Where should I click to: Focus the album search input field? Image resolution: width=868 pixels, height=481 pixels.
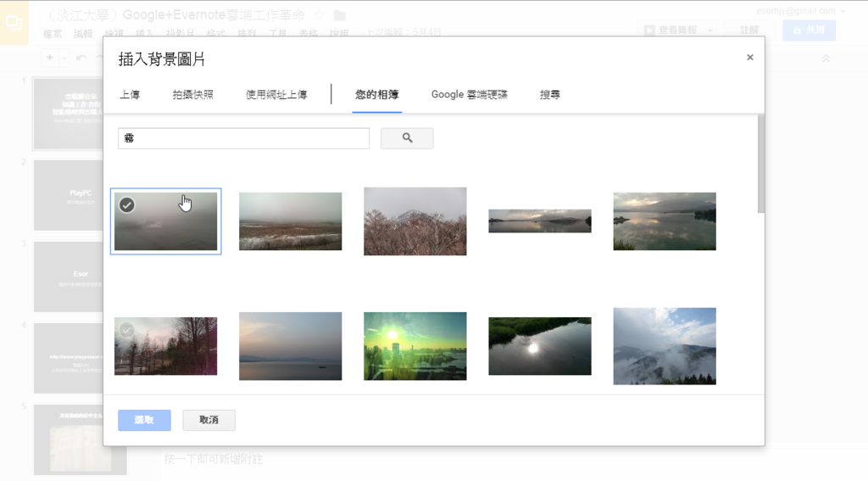(x=243, y=138)
